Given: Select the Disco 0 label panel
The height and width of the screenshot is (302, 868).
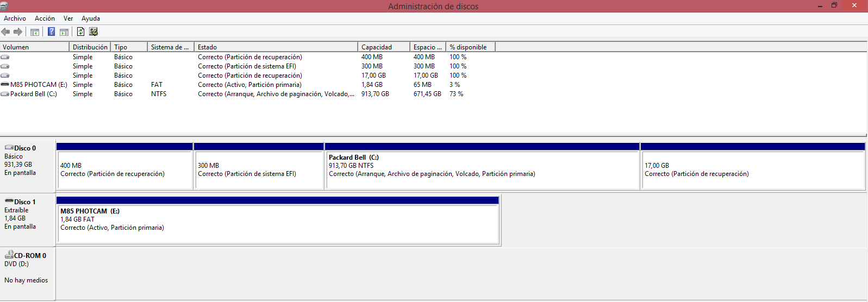Looking at the screenshot, I should pos(28,166).
